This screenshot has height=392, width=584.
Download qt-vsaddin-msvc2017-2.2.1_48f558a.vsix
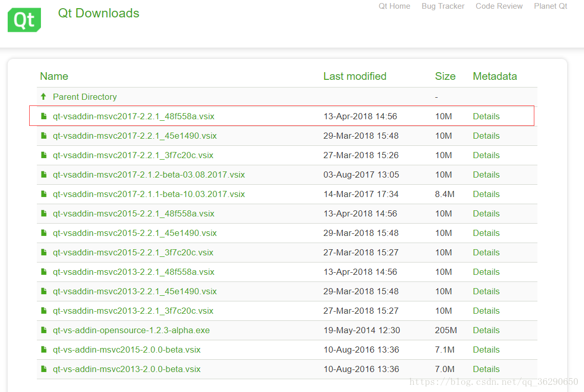134,116
